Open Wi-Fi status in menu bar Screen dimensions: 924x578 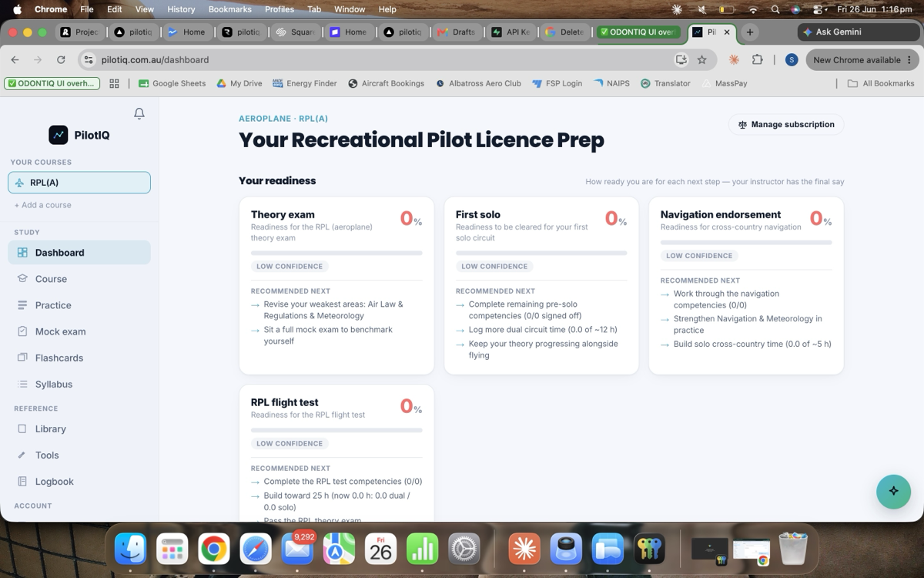point(753,9)
